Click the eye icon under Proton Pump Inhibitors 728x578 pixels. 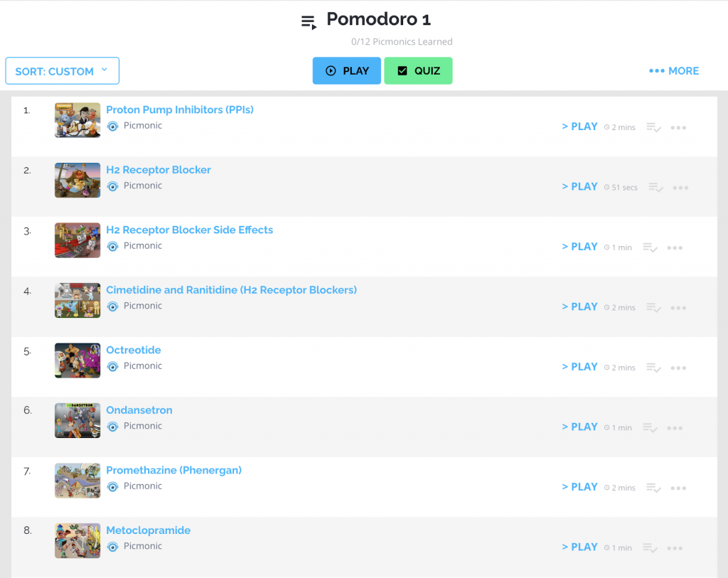coord(112,127)
